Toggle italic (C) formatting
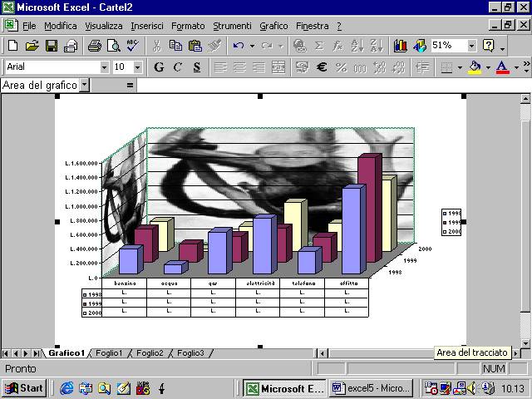 (x=177, y=66)
